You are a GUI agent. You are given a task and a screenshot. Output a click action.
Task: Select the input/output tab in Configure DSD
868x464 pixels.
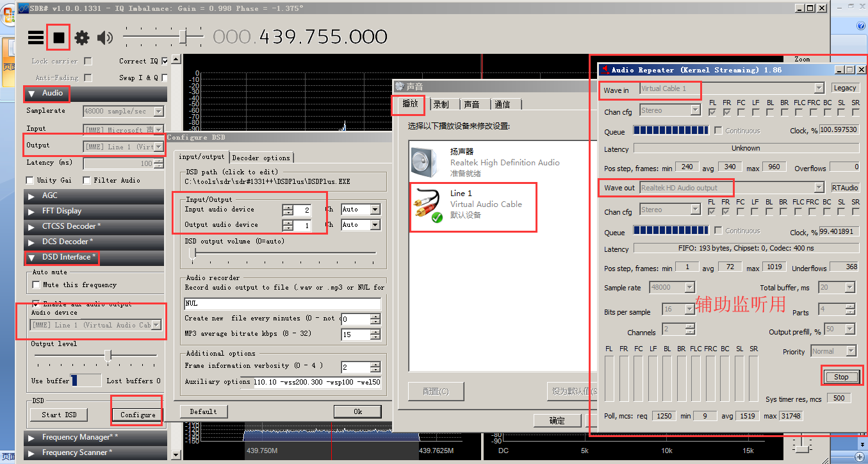click(201, 157)
